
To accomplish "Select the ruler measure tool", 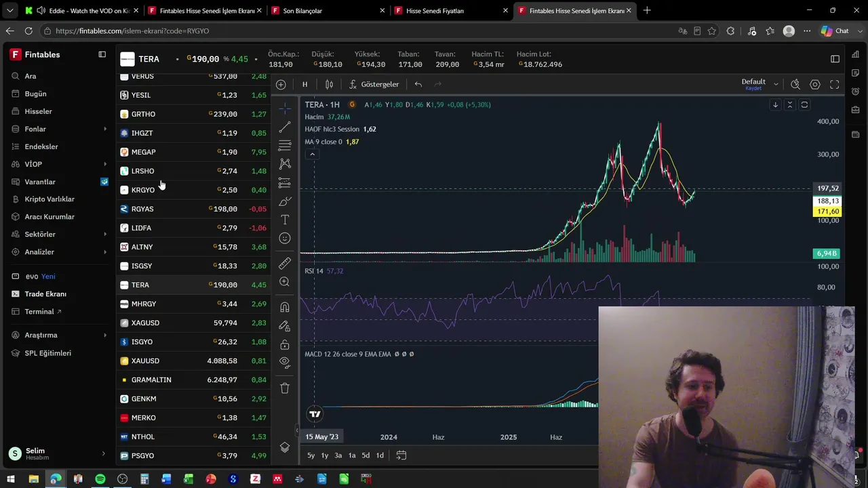I will click(285, 263).
